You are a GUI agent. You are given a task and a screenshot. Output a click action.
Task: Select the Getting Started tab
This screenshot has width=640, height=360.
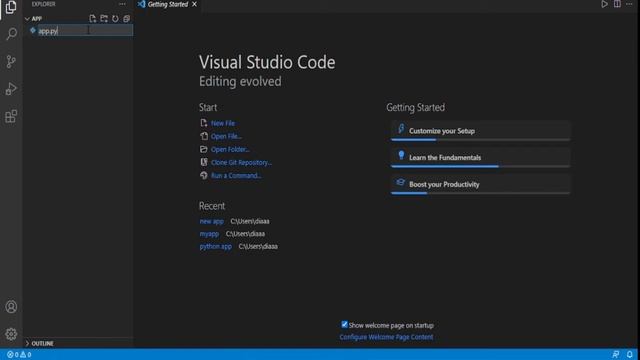(168, 4)
